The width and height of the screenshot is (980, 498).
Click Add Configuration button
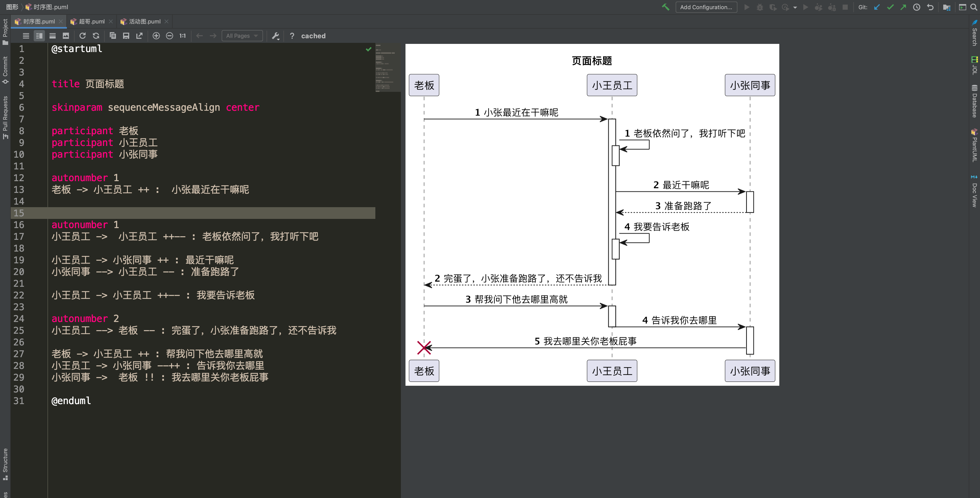coord(706,7)
